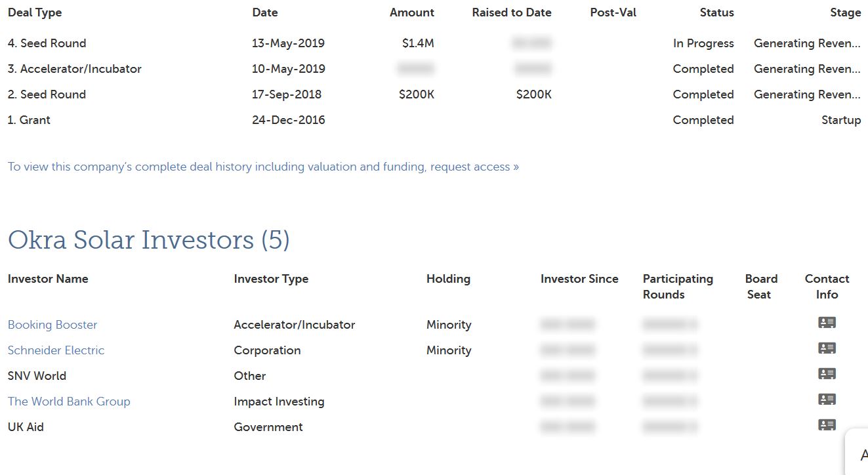868x475 pixels.
Task: Click the Investor Since column header
Action: tap(579, 279)
